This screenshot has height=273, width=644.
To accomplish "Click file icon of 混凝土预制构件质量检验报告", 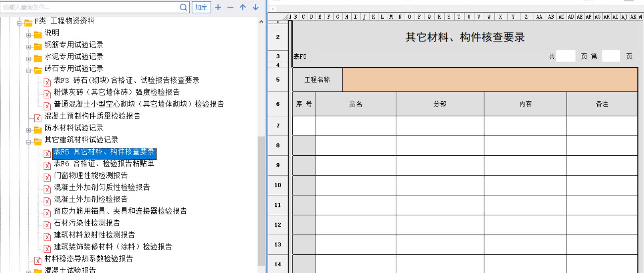I will pyautogui.click(x=38, y=118).
